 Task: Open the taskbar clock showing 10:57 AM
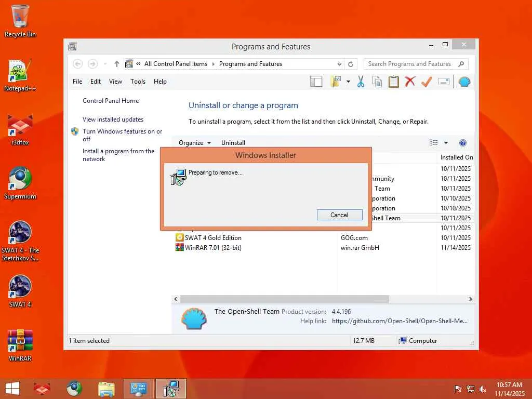click(x=509, y=389)
